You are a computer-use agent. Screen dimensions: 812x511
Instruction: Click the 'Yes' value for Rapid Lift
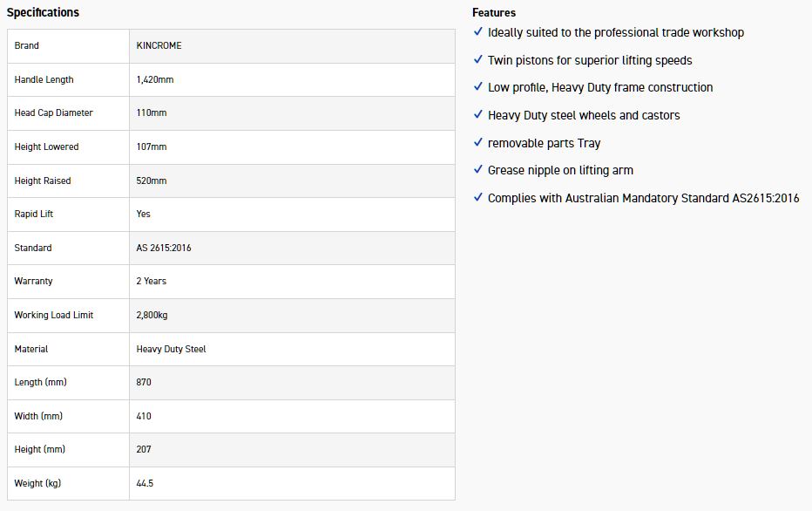pyautogui.click(x=144, y=214)
